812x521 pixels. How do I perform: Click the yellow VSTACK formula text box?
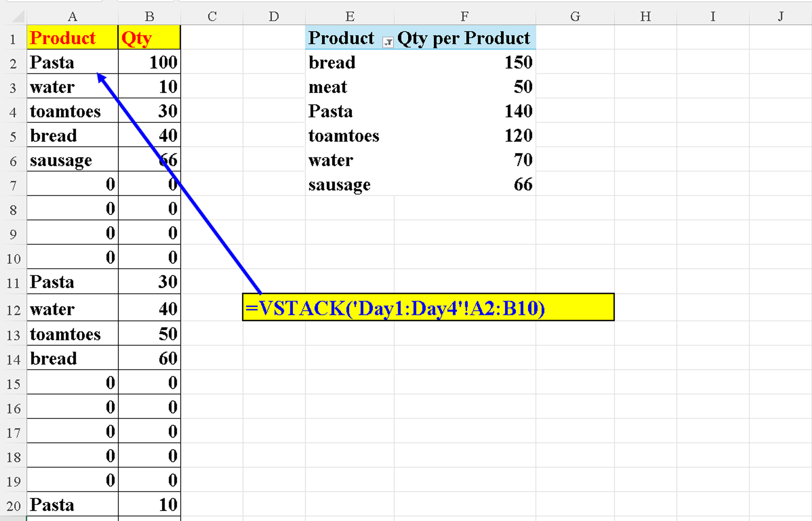[x=428, y=307]
